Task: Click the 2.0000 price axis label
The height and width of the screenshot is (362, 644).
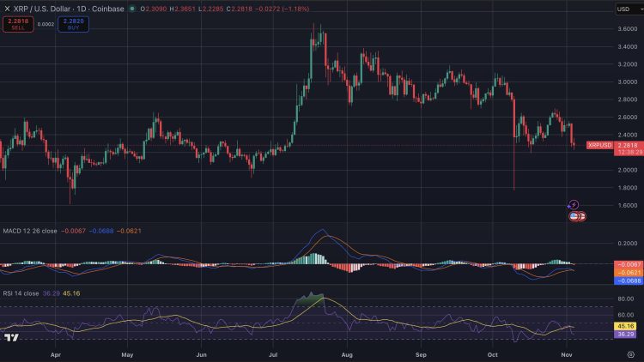Action: coord(628,170)
